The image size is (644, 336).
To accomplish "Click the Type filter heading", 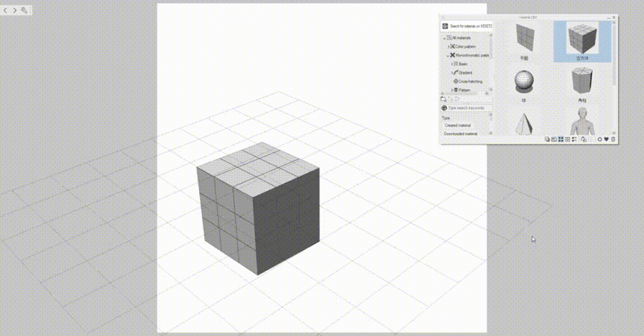I will coord(445,118).
